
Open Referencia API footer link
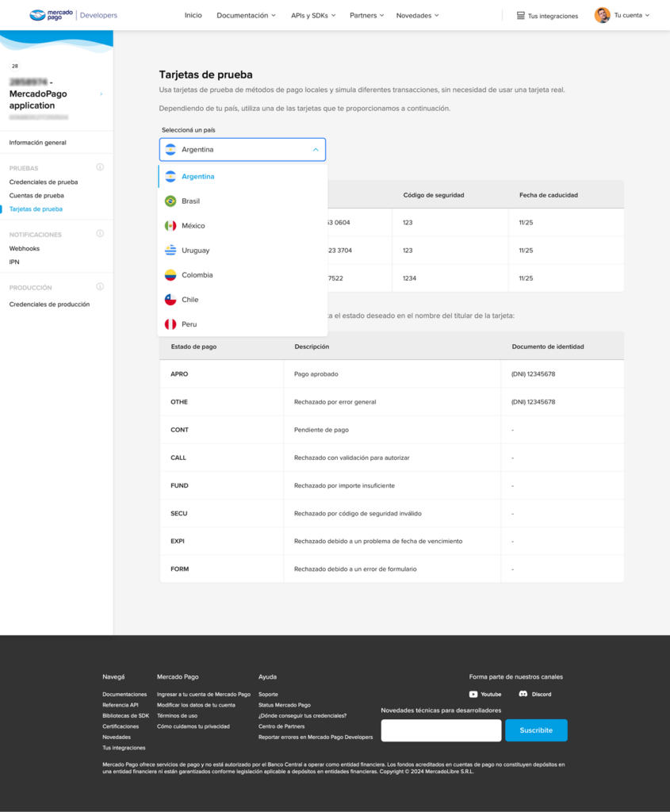click(x=121, y=705)
